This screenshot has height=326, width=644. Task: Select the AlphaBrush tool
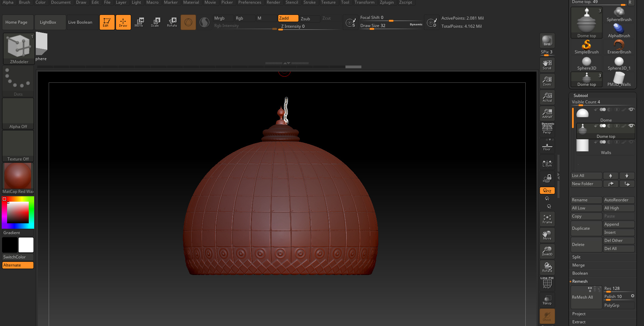pos(619,31)
